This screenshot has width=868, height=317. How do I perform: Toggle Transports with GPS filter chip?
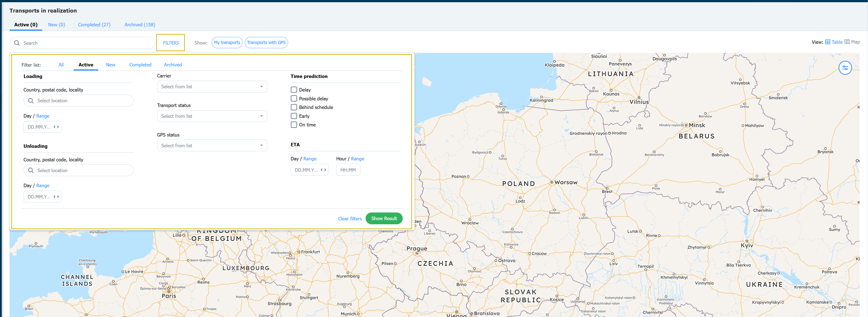[x=266, y=43]
